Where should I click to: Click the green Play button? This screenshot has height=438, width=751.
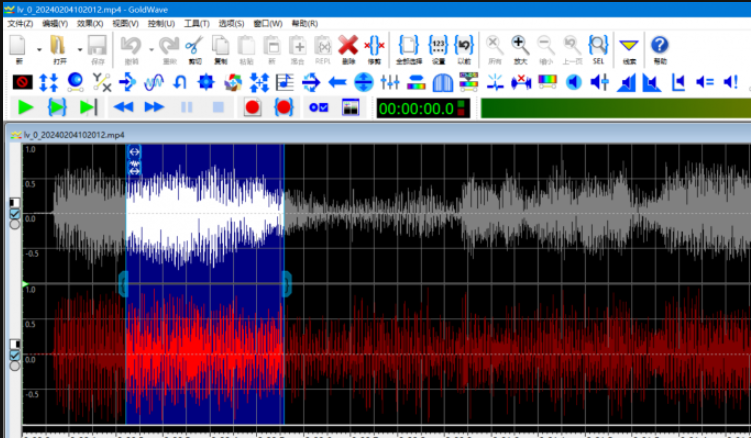tap(26, 107)
